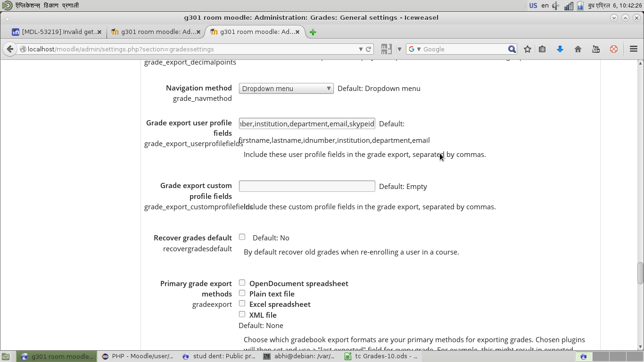Click the top-left panel logo icon
The height and width of the screenshot is (362, 644).
(7, 6)
